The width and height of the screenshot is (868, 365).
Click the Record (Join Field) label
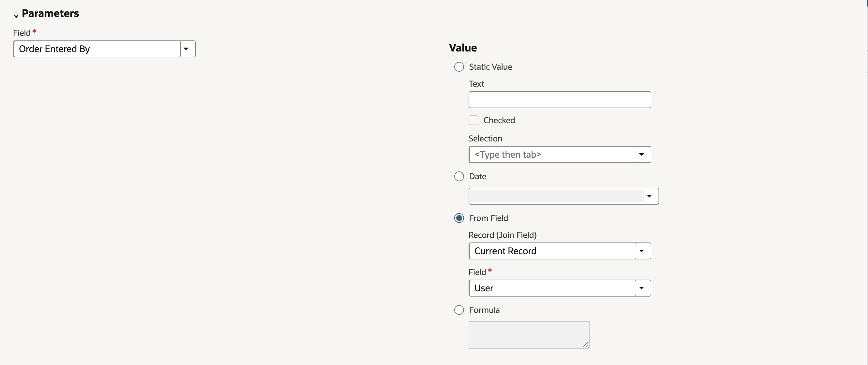[x=503, y=235]
